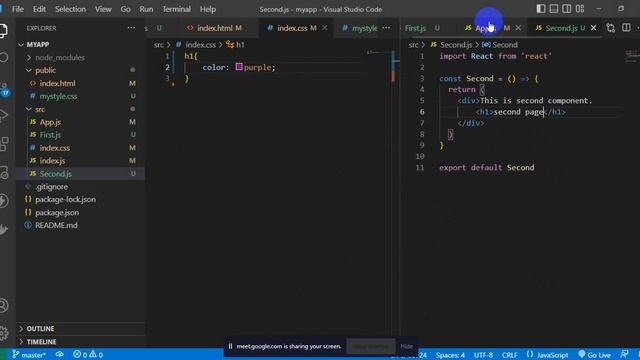Image resolution: width=640 pixels, height=360 pixels.
Task: Click Hide on the screen sharing bar
Action: click(407, 346)
